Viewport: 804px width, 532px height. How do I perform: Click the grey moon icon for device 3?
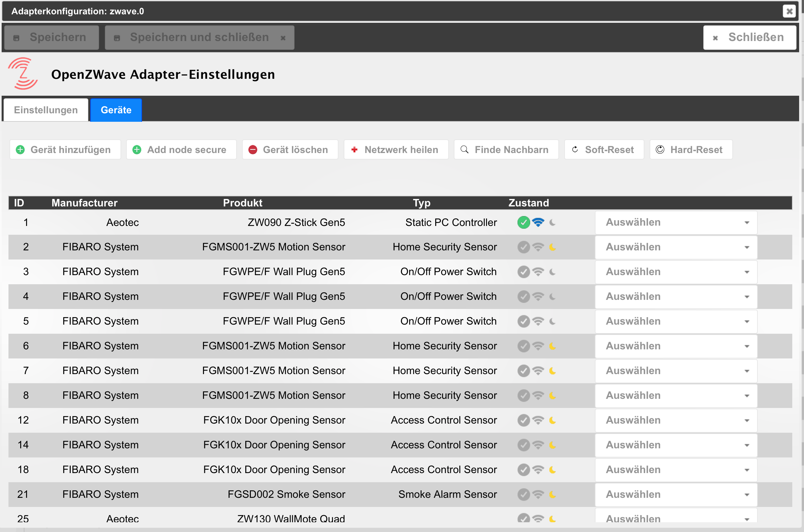553,272
